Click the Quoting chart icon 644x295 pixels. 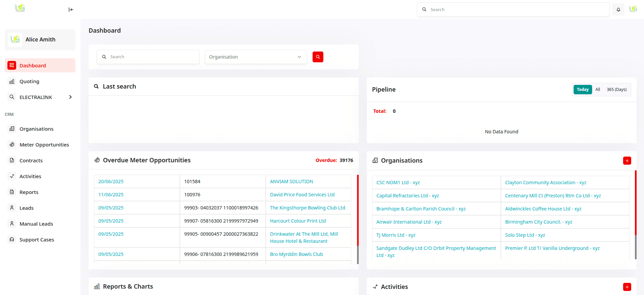12,81
